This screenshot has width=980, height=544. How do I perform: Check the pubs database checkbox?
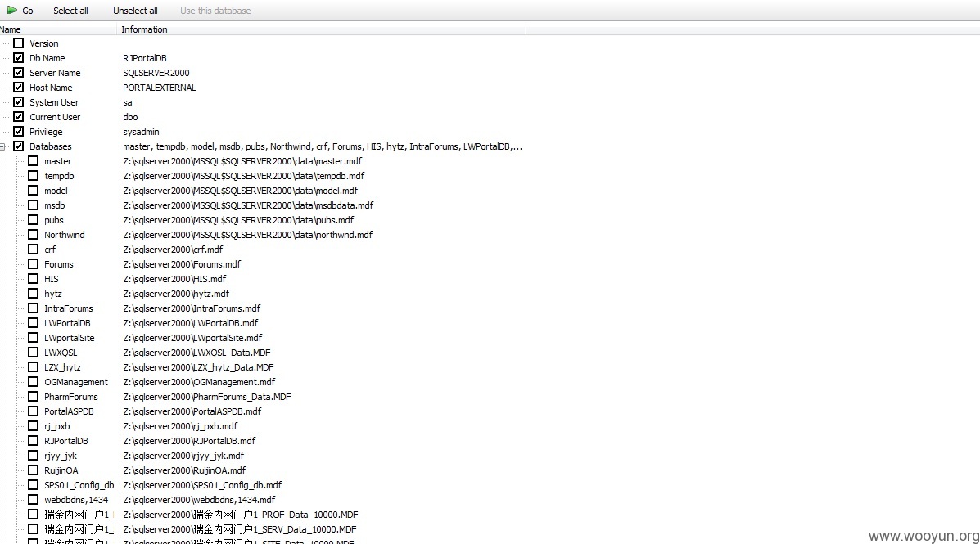33,219
